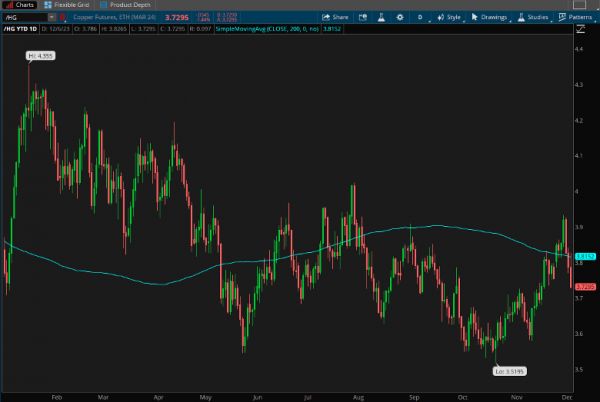Image resolution: width=600 pixels, height=402 pixels.
Task: Switch to the Flexible Grid tab
Action: [x=67, y=5]
